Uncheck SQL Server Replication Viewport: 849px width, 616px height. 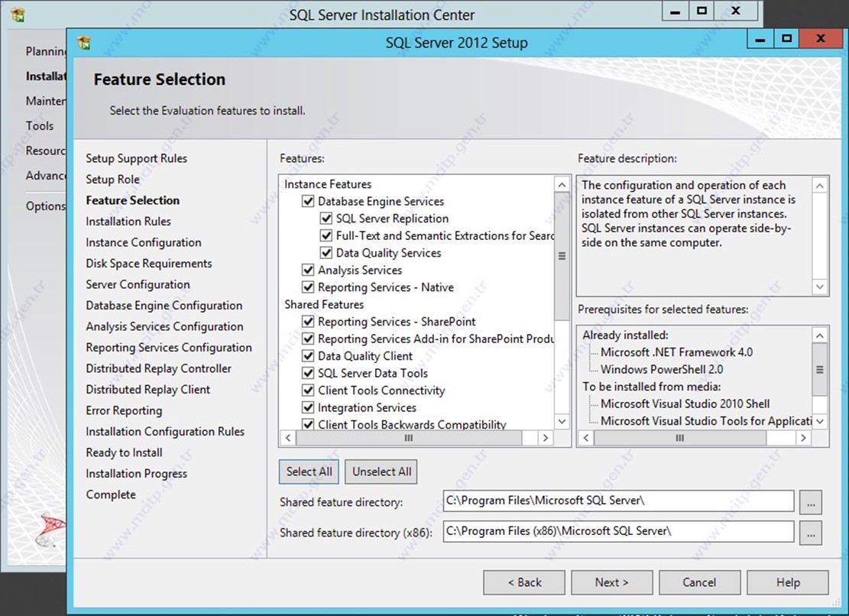[326, 219]
